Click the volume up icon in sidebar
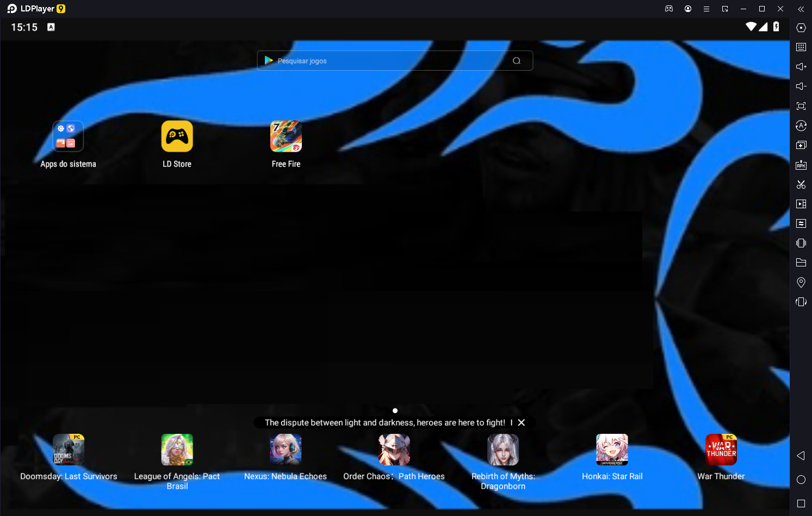 click(x=801, y=67)
